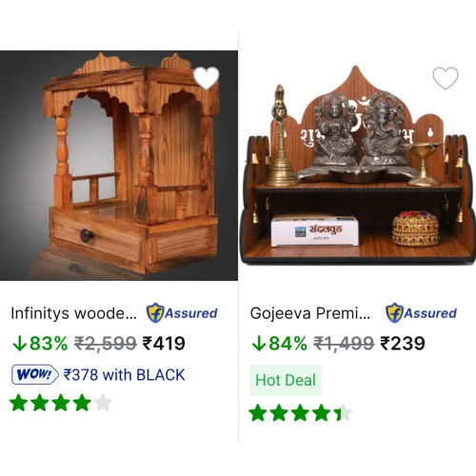This screenshot has height=476, width=476.
Task: Toggle wishlist heart on Gojeeva product
Action: click(x=446, y=78)
